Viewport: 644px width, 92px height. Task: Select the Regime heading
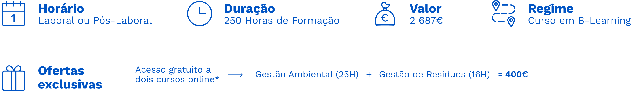551,9
